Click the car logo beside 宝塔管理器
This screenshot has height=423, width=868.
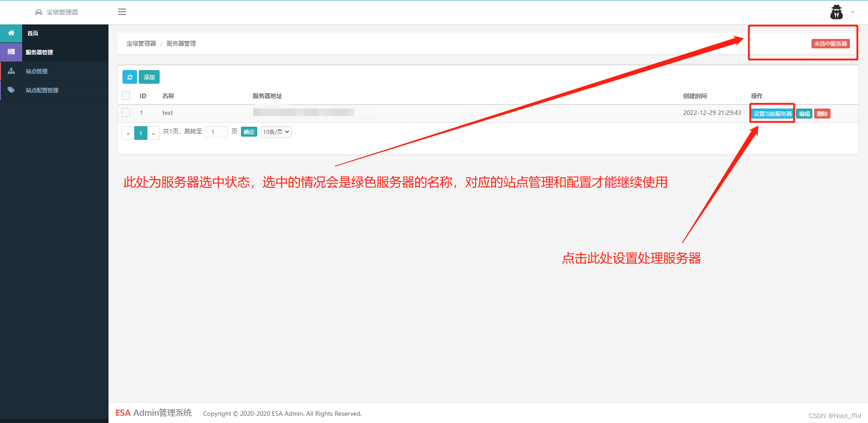point(39,12)
